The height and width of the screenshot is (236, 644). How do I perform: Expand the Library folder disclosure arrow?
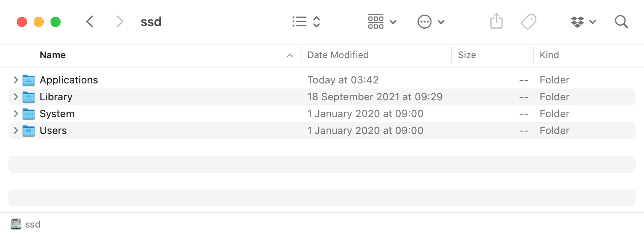pyautogui.click(x=16, y=97)
